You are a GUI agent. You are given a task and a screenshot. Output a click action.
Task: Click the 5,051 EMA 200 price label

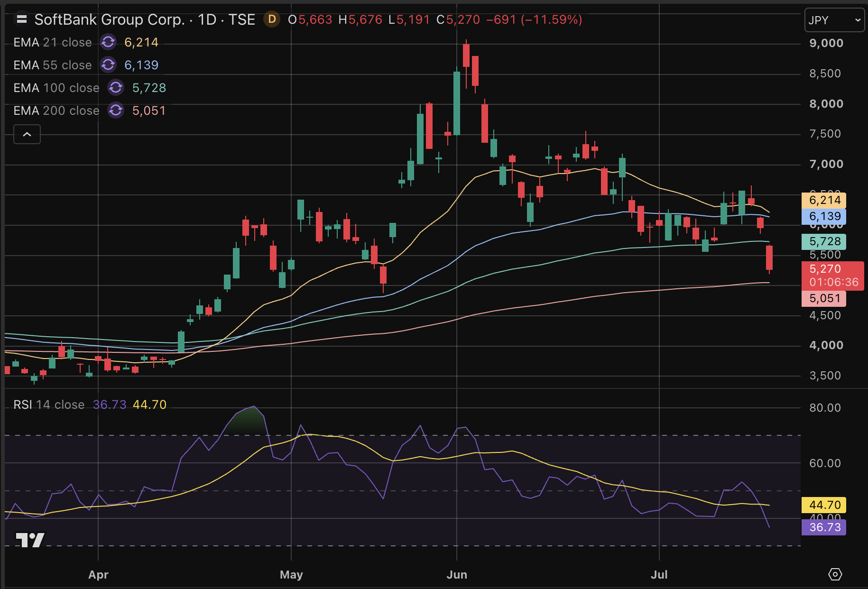point(824,298)
